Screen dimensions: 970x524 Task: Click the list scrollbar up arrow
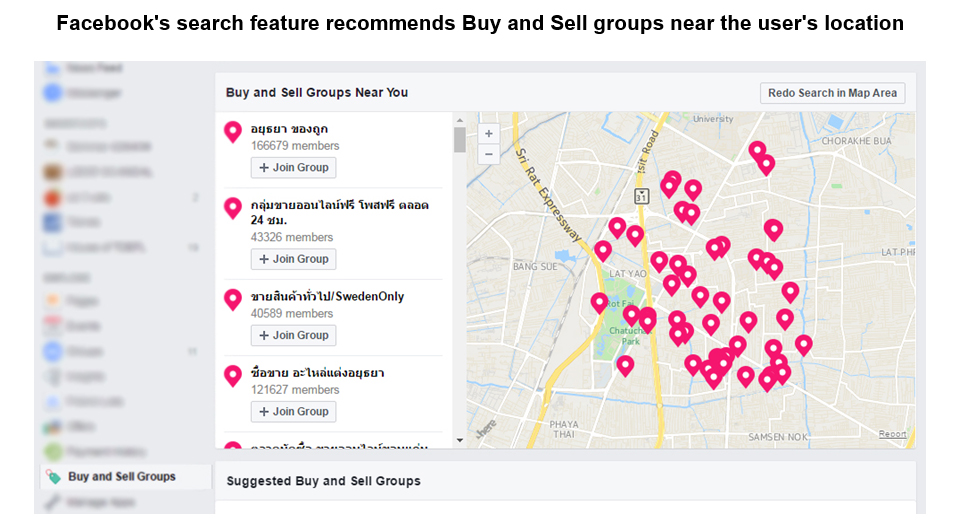pos(460,120)
